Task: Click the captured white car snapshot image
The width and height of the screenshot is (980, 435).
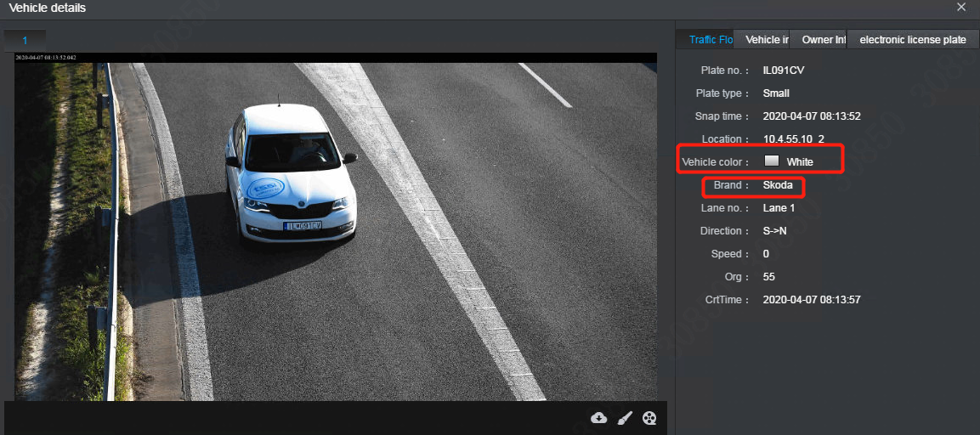Action: click(335, 229)
